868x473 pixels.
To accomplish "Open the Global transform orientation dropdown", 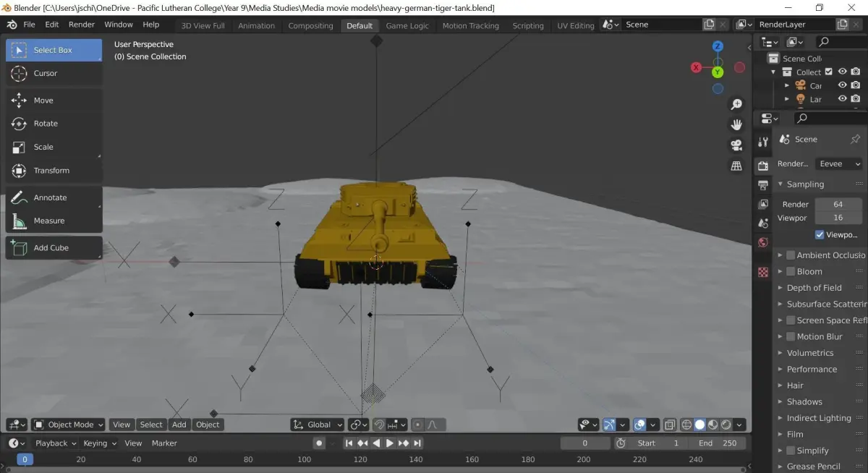I will click(x=318, y=425).
